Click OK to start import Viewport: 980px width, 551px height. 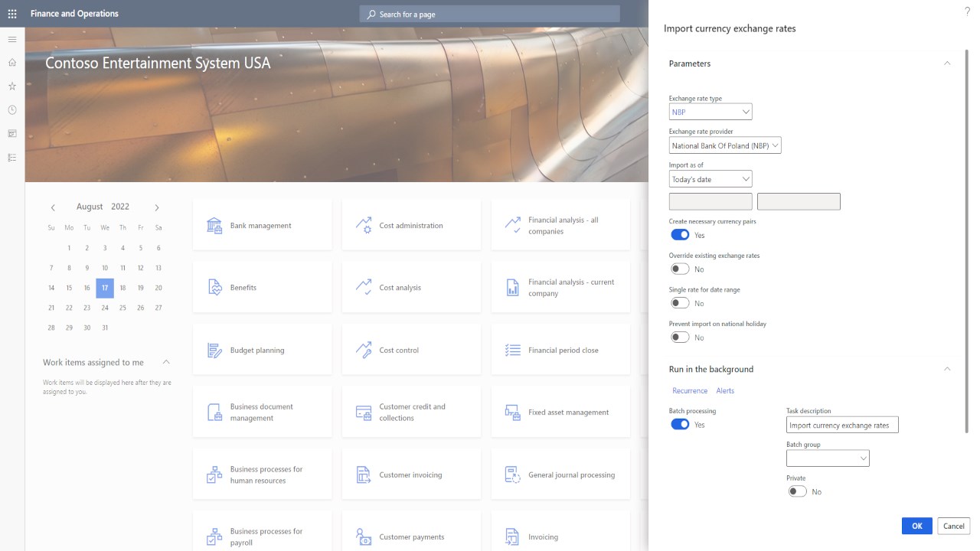point(917,526)
